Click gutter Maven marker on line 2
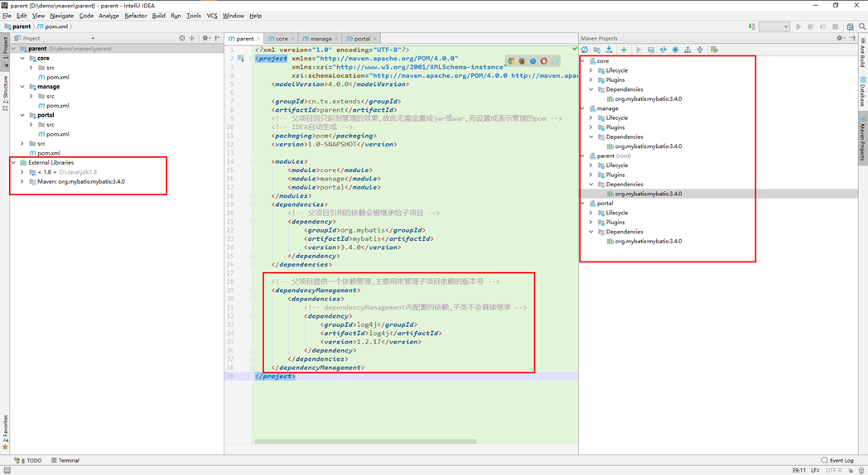Image resolution: width=868 pixels, height=475 pixels. click(241, 58)
